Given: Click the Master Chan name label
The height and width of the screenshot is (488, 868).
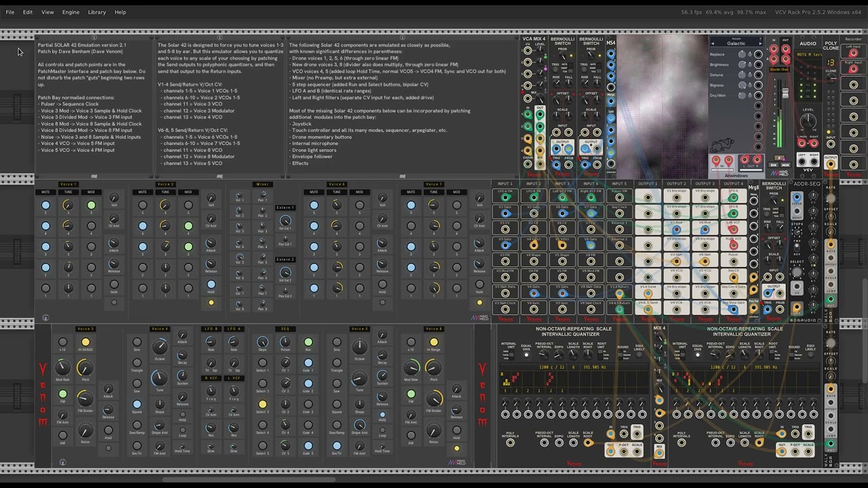Looking at the screenshot, I should coord(779,69).
